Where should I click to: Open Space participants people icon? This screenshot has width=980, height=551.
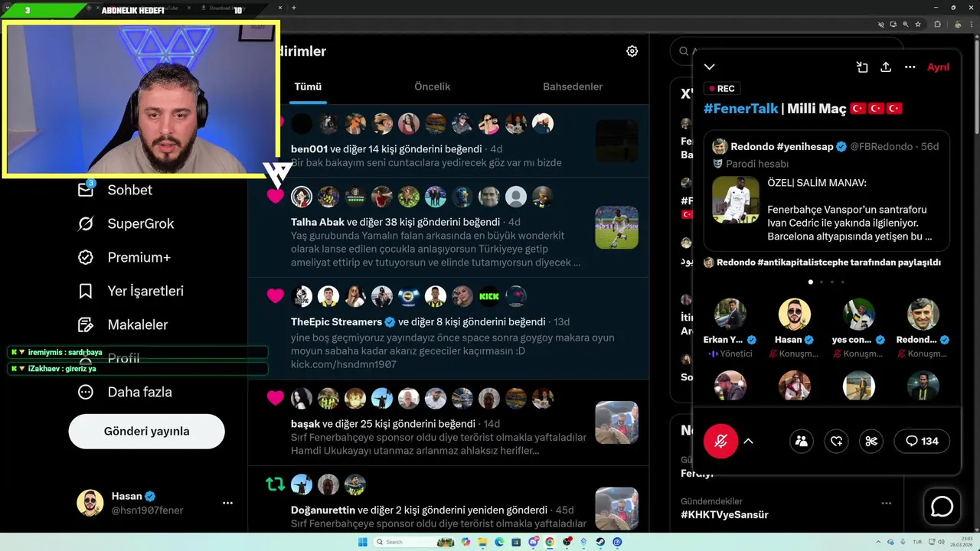802,441
